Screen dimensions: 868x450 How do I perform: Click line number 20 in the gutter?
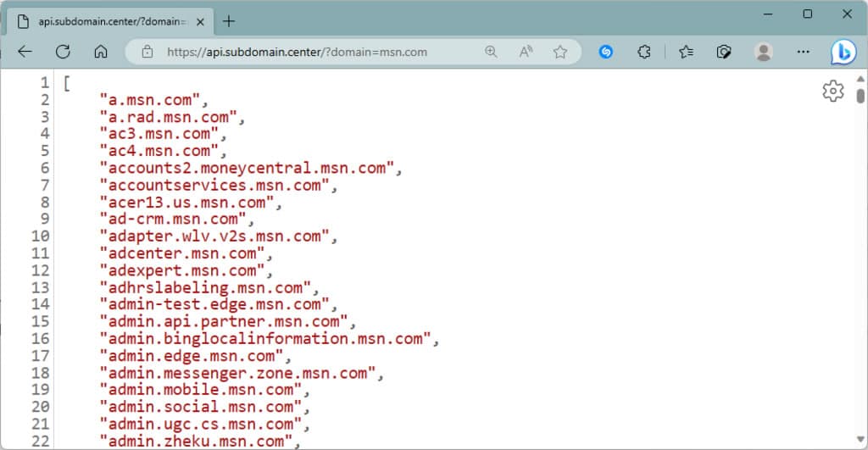click(x=41, y=407)
